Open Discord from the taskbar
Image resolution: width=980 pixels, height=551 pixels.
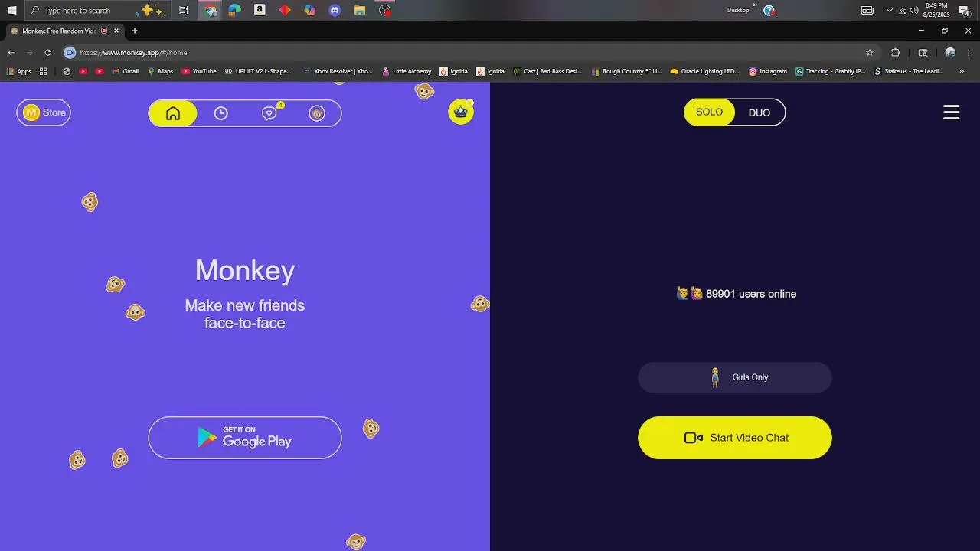(335, 10)
